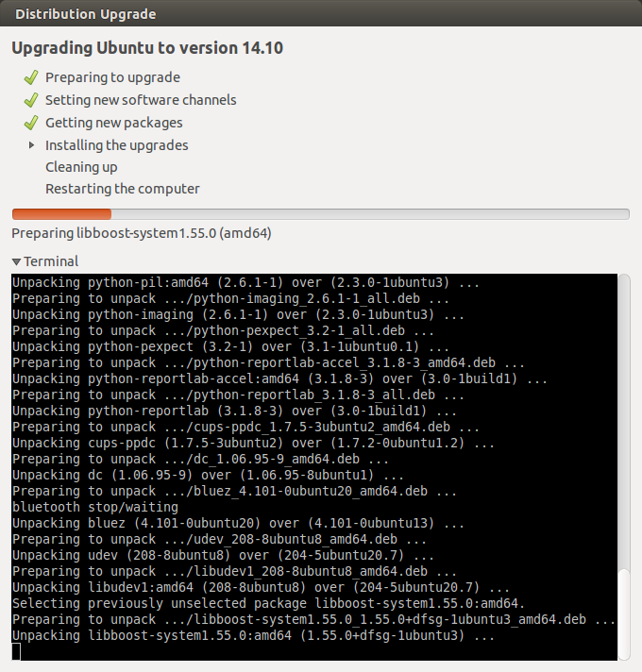
Task: Click line Unpacking udev (208-8ubuntu8)
Action: pos(224,556)
